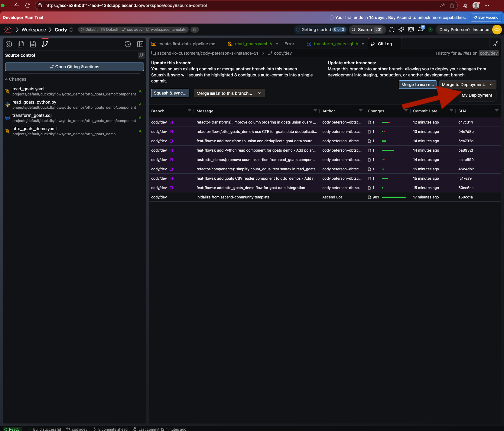Click the Merge to main button
This screenshot has width=504, height=431.
coord(418,85)
